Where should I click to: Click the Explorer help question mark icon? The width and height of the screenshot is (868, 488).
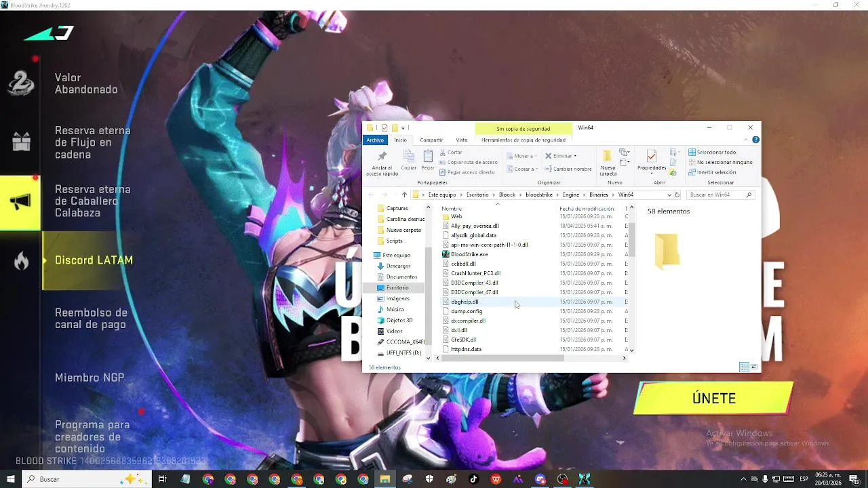point(755,140)
